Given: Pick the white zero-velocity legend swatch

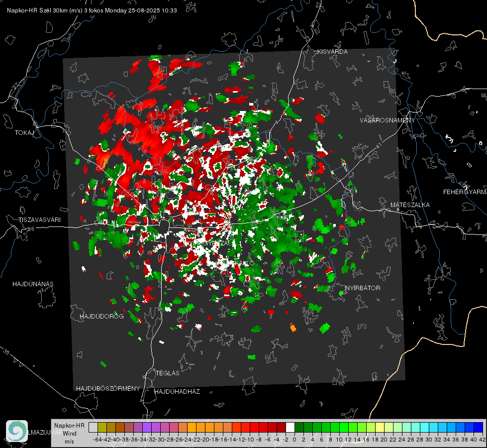Looking at the screenshot, I should coord(290,427).
